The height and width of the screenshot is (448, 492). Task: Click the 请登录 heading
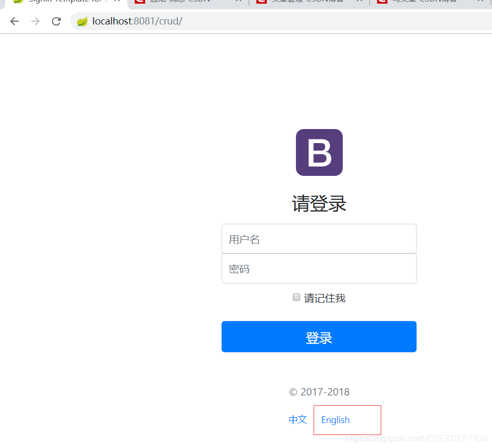click(x=319, y=203)
